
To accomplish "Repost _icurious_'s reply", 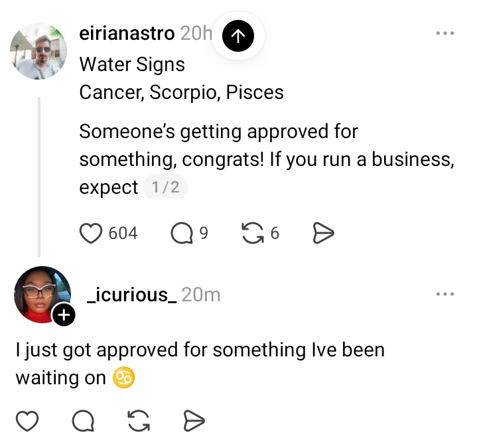I will [x=137, y=420].
